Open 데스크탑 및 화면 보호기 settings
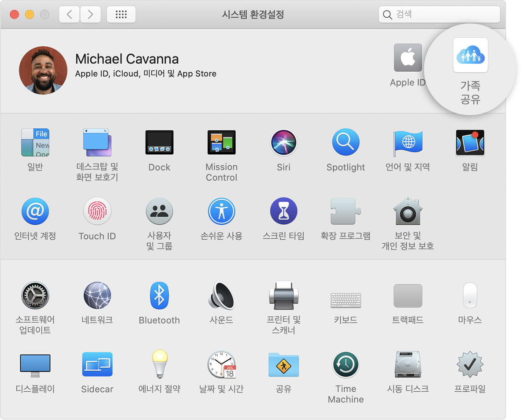This screenshot has width=523, height=420. (x=97, y=143)
